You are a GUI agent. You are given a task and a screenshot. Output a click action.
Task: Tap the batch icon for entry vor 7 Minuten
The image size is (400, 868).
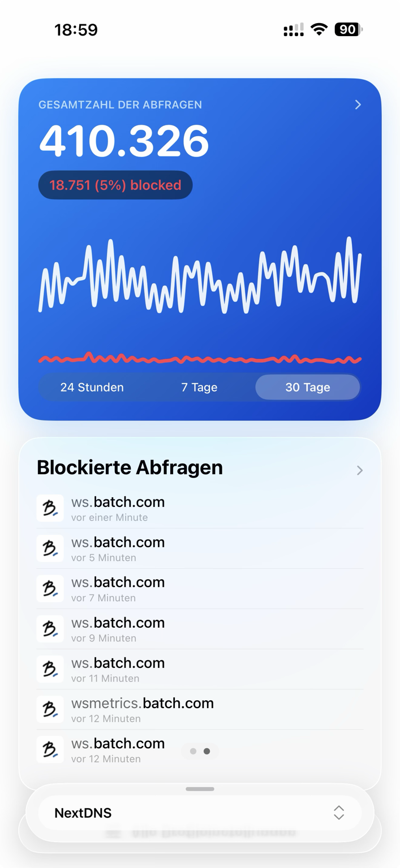tap(50, 588)
